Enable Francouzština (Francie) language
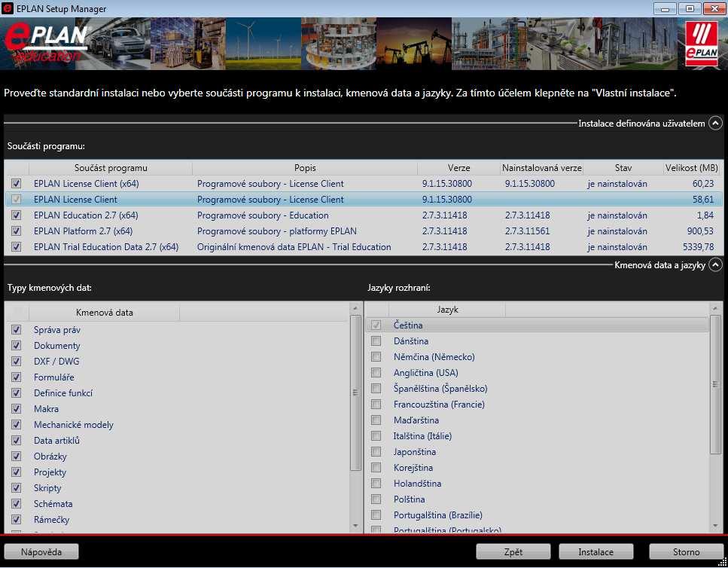728x568 pixels. [x=376, y=404]
